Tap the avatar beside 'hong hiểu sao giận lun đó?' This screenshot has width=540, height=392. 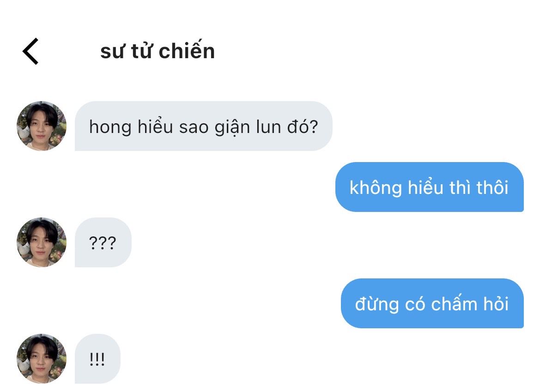tap(42, 126)
